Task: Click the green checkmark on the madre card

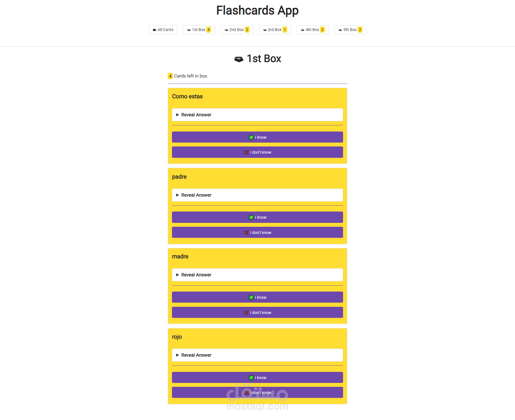Action: tap(251, 297)
